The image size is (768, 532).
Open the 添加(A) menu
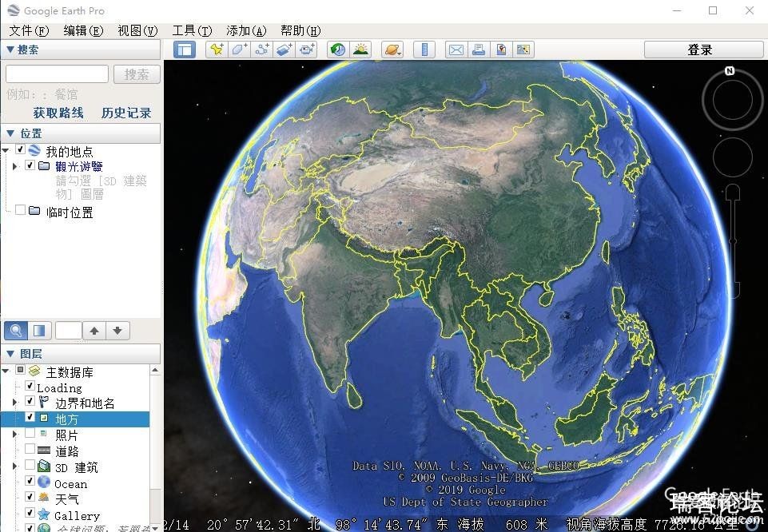tap(246, 31)
